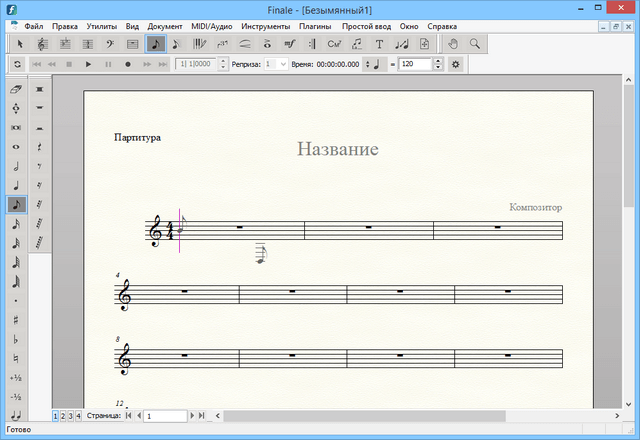The image size is (640, 440).
Task: Choose the sharp accidental in left palette
Action: pyautogui.click(x=17, y=319)
